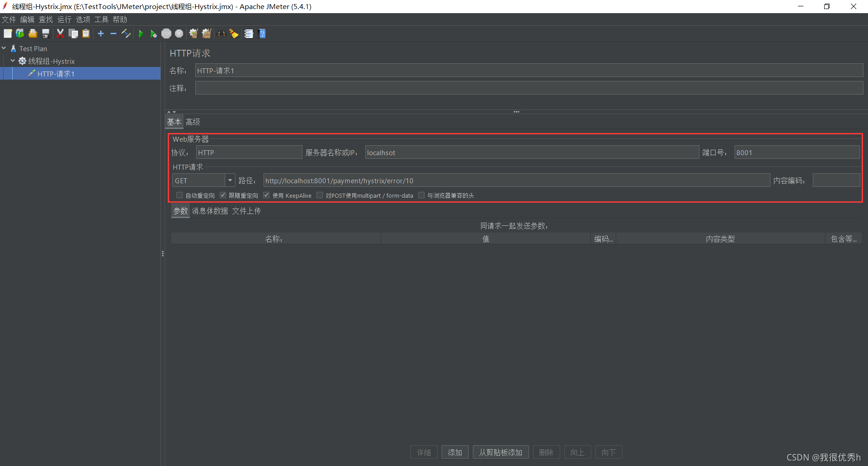Screen dimensions: 868x466
Task: Open the 运行 menu
Action: point(64,19)
